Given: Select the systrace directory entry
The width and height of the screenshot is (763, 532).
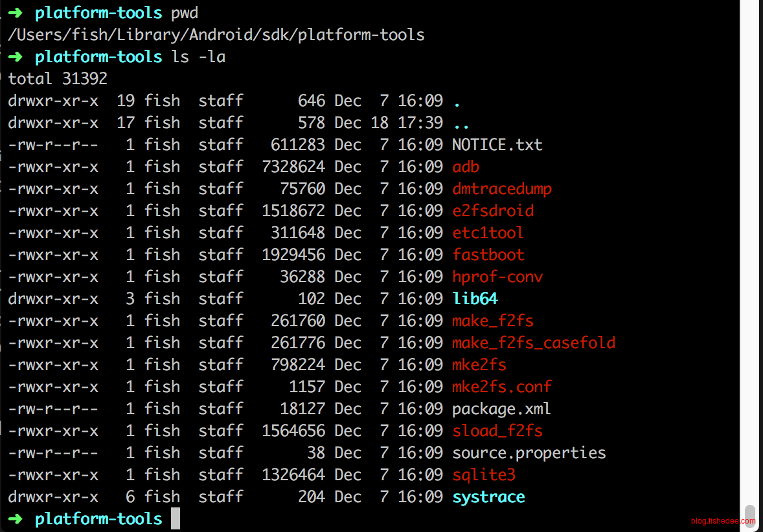Looking at the screenshot, I should (x=488, y=497).
